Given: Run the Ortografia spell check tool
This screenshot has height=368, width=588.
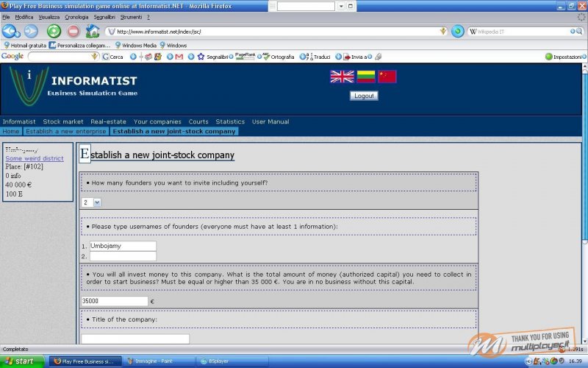Looking at the screenshot, I should [x=279, y=57].
